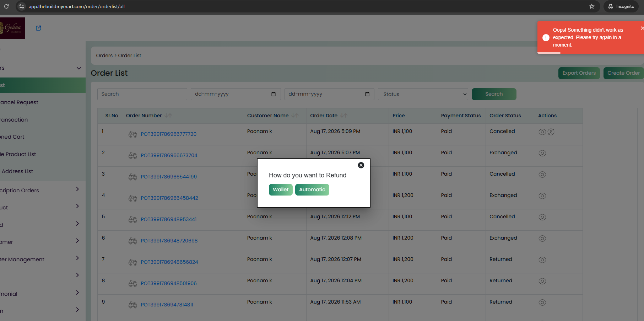Open the external store link icon
The height and width of the screenshot is (321, 644).
38,28
